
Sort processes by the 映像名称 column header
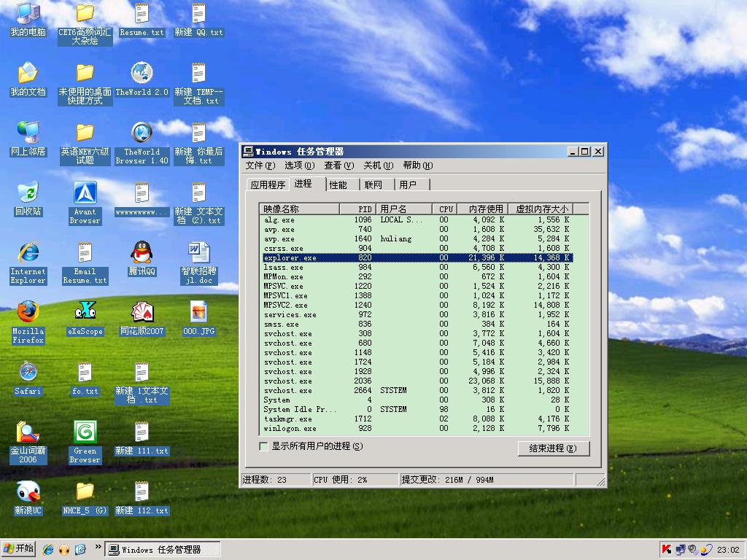[x=300, y=209]
